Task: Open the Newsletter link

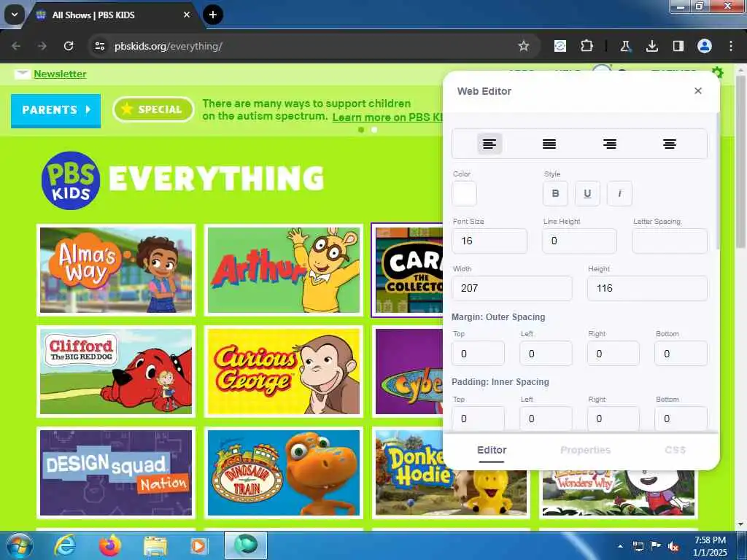Action: pos(60,74)
